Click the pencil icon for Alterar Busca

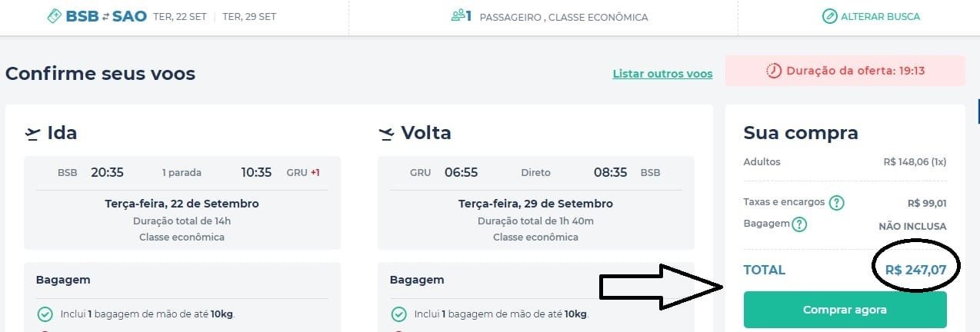coord(829,16)
